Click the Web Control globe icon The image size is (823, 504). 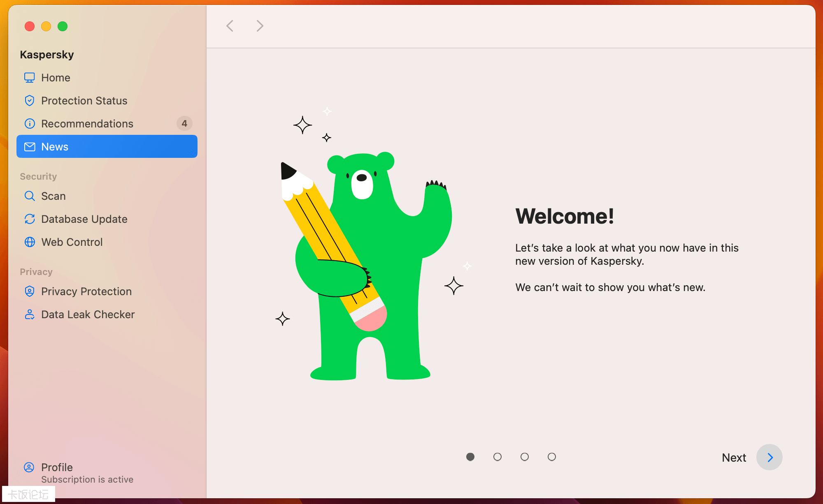(30, 242)
